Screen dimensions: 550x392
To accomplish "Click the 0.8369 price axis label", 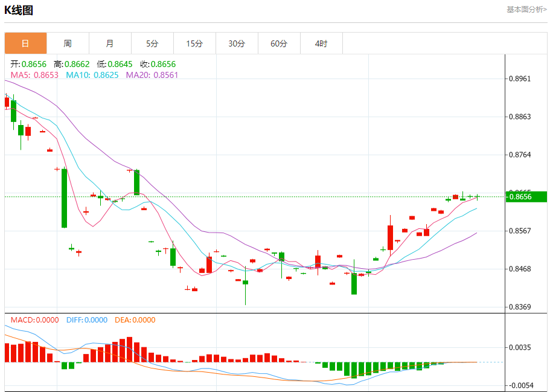I will point(520,307).
